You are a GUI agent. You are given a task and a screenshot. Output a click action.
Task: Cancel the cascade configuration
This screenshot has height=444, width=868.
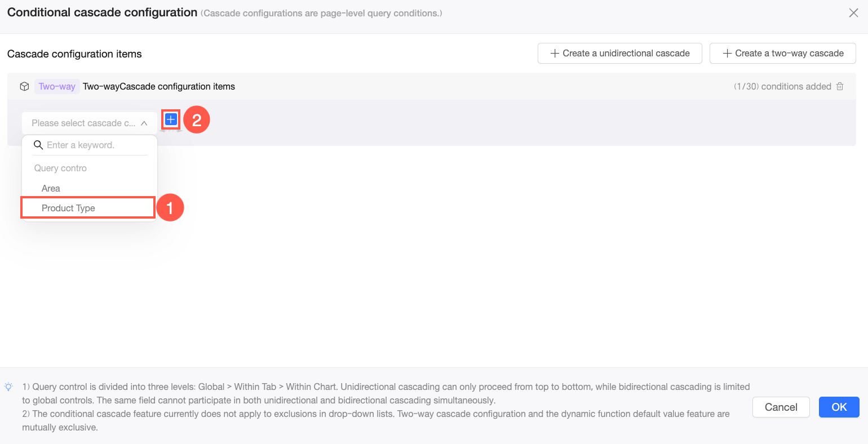pos(781,407)
